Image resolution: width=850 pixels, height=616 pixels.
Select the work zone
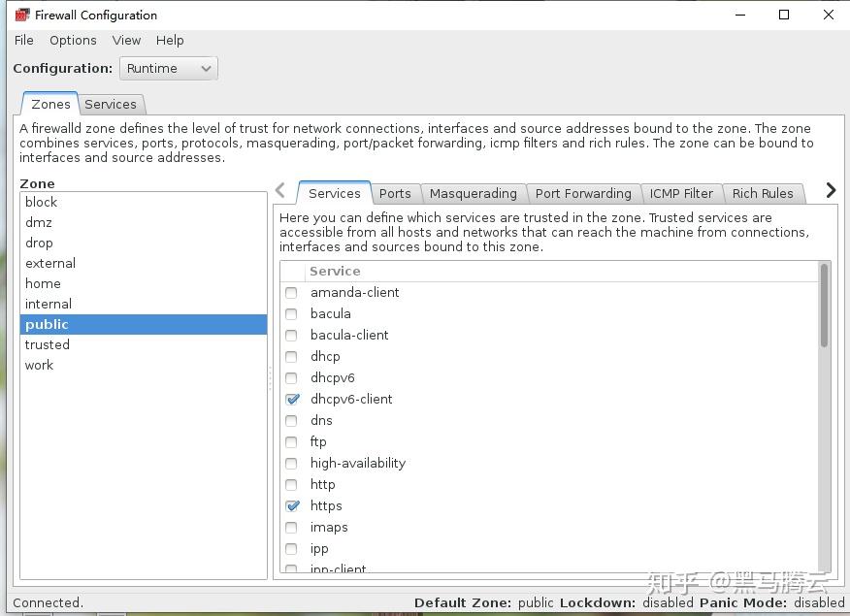(x=144, y=365)
